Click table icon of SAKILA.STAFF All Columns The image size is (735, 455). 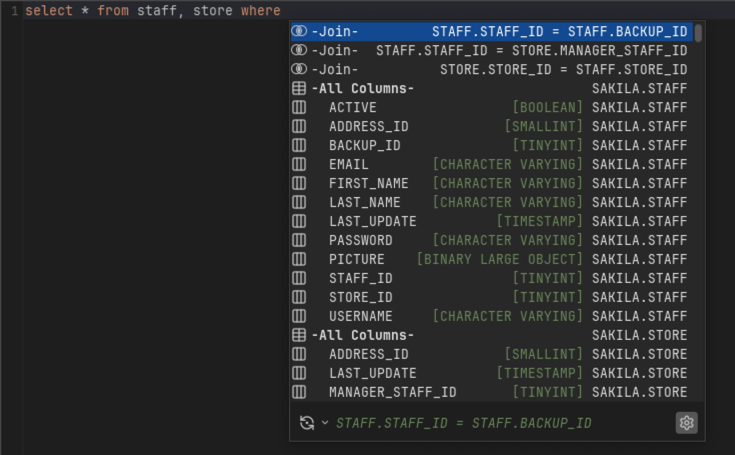(299, 89)
